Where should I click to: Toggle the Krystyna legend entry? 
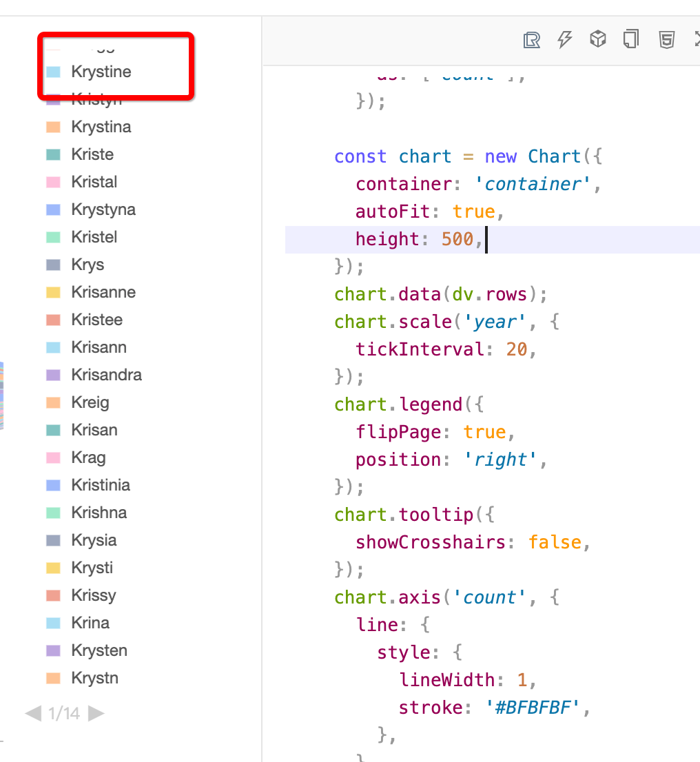91,210
